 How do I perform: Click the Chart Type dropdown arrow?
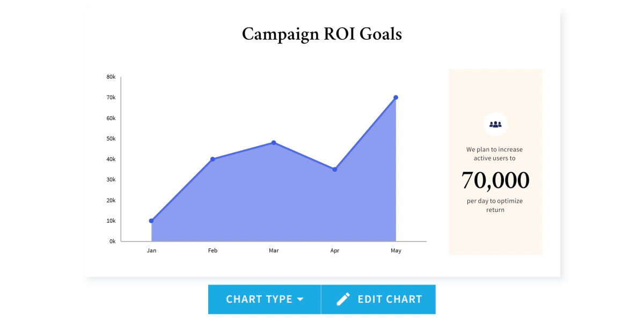pyautogui.click(x=300, y=299)
